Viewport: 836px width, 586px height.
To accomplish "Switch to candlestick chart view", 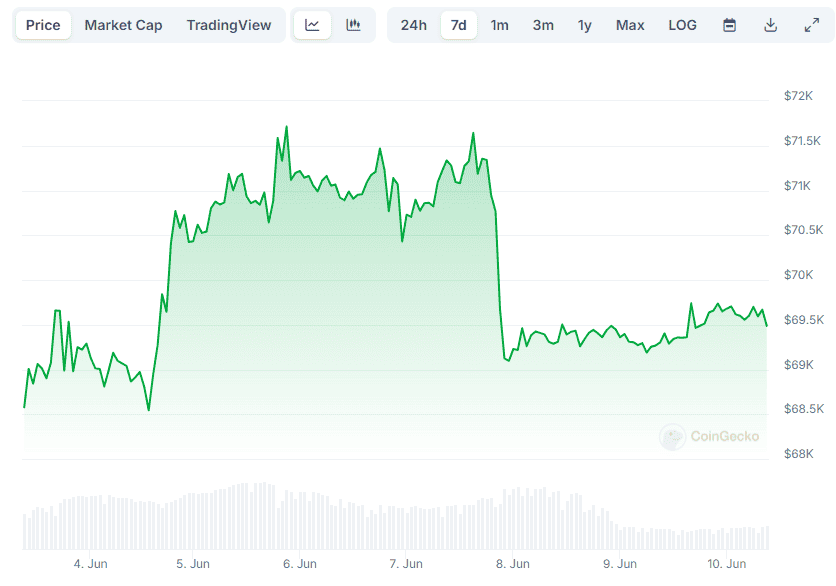I will point(353,25).
